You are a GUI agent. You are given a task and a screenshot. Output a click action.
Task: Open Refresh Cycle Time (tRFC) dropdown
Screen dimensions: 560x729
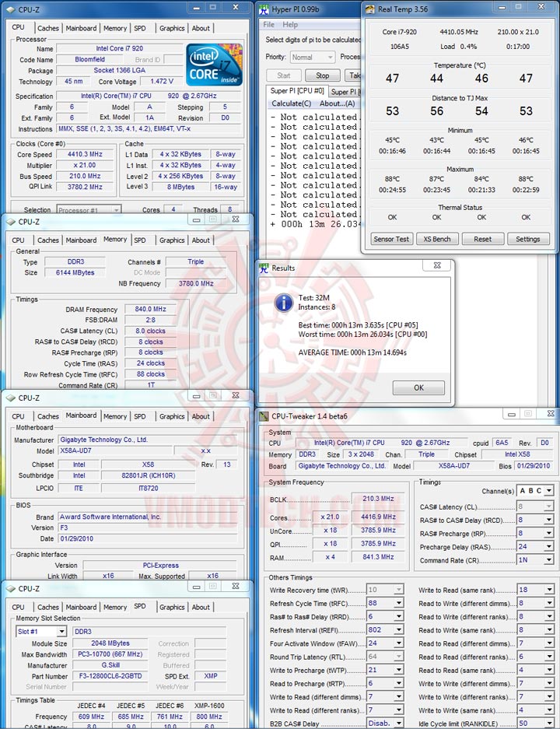399,603
